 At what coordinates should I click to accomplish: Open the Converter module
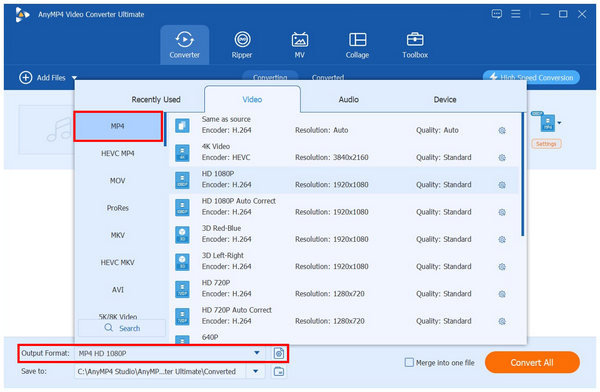click(x=184, y=45)
